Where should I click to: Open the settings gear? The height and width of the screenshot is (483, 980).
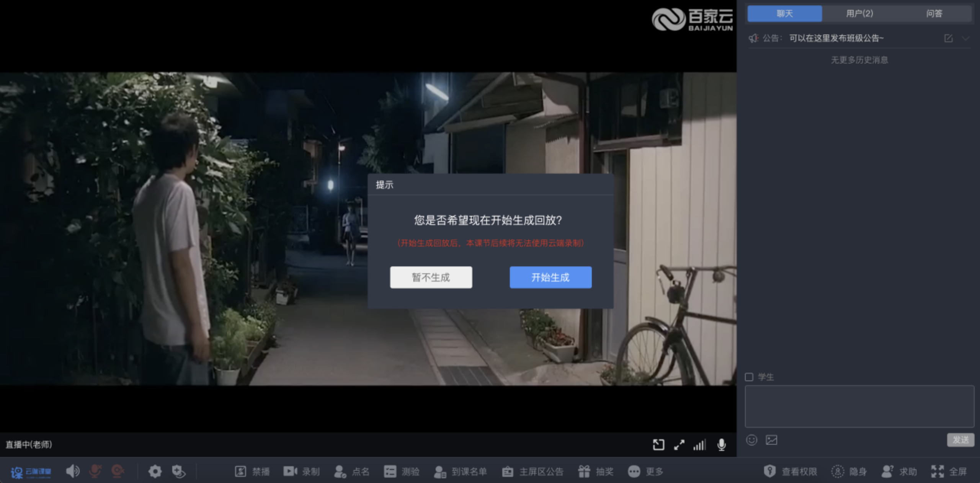click(155, 472)
